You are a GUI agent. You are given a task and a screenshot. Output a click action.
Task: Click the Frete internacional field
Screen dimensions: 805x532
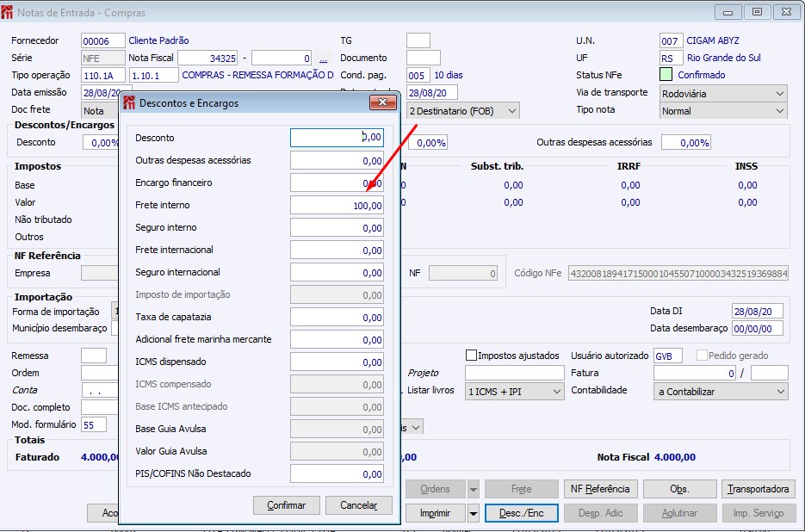tap(337, 251)
